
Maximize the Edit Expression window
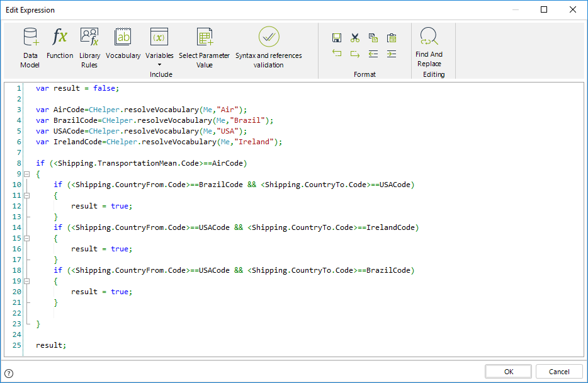544,9
